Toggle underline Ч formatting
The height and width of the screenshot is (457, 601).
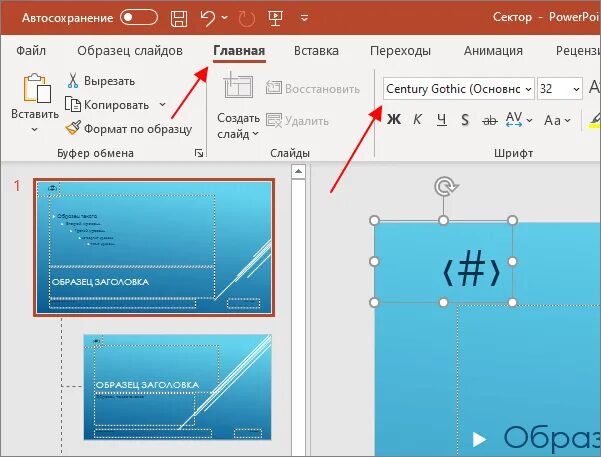442,120
